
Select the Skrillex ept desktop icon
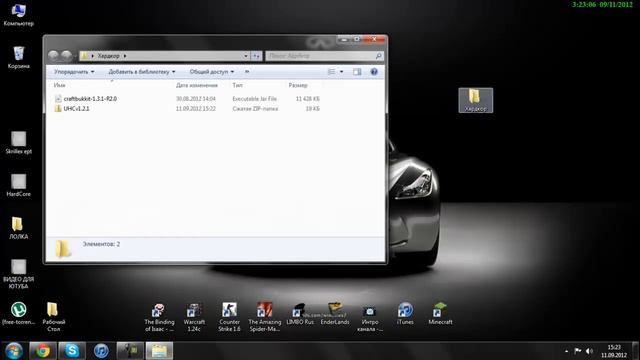coord(18,143)
